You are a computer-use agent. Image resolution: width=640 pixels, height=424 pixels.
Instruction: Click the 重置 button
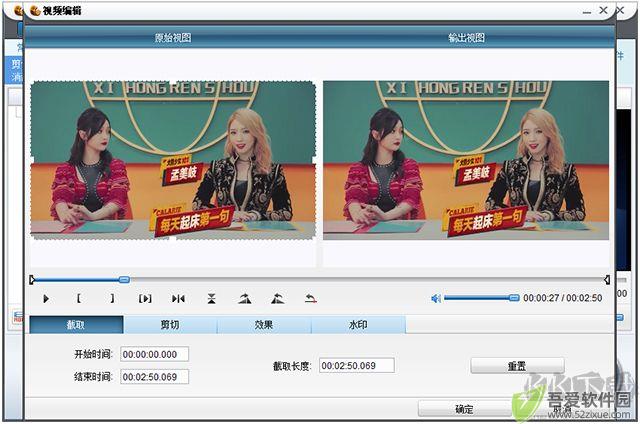coord(518,366)
